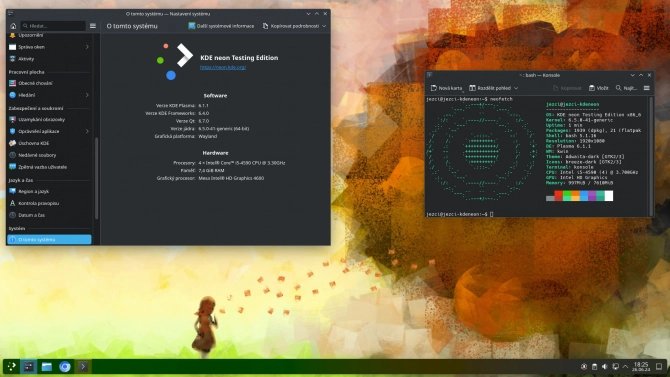The image size is (670, 377).
Task: Expand the Správa oken chevron
Action: click(87, 47)
